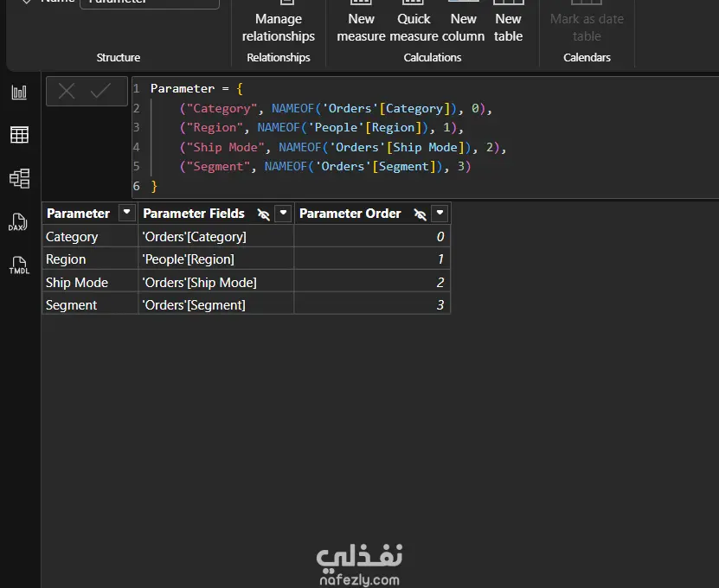The width and height of the screenshot is (719, 588).
Task: Open the Parameter Fields column dropdown
Action: 283,213
